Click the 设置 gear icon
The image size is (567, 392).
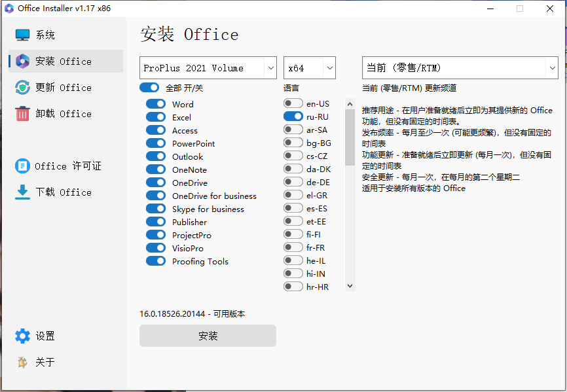pyautogui.click(x=23, y=336)
